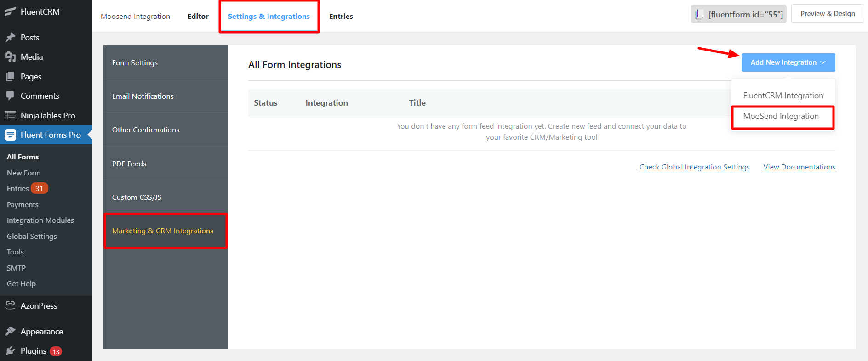Expand the Add New Integration chevron
This screenshot has height=361, width=868.
823,62
